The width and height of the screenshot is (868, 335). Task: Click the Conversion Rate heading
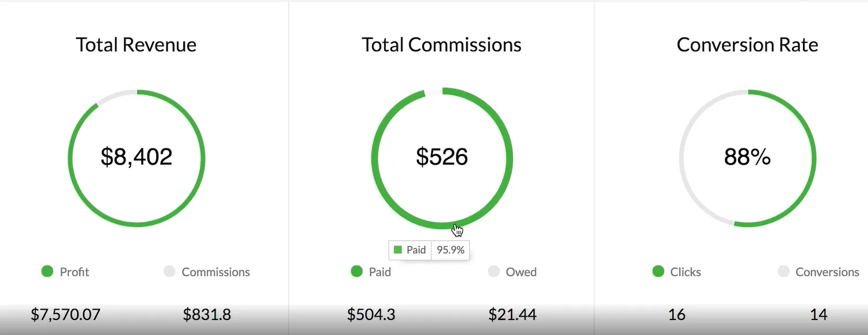click(747, 45)
